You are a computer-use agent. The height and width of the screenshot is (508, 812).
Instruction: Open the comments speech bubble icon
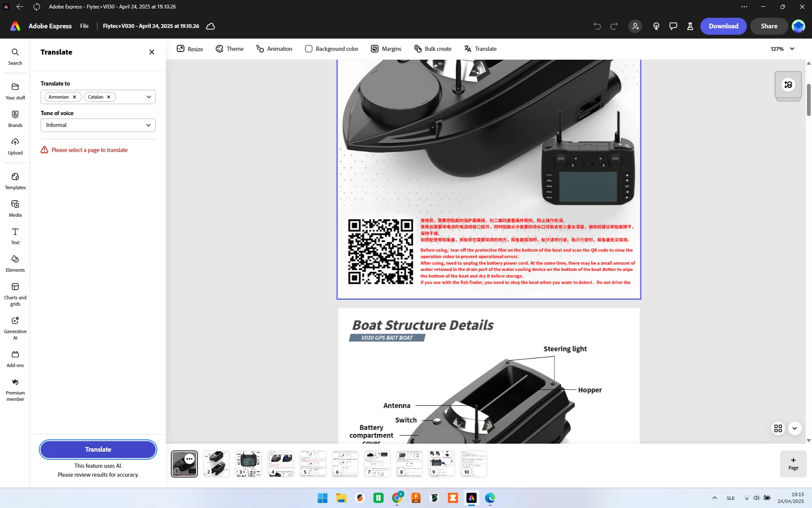(673, 26)
